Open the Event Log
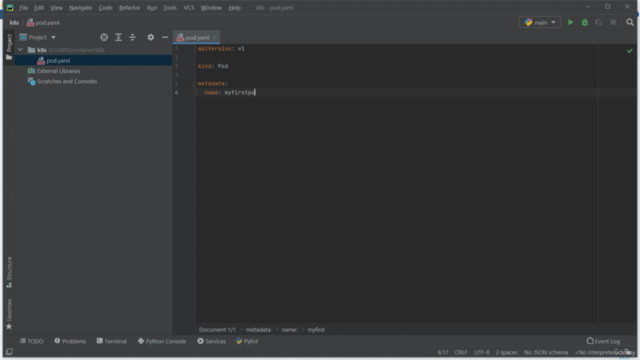640x360 pixels. coord(603,341)
